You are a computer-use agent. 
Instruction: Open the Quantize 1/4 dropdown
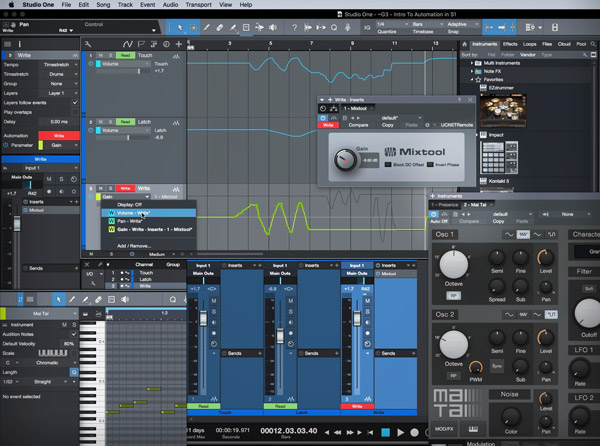392,24
